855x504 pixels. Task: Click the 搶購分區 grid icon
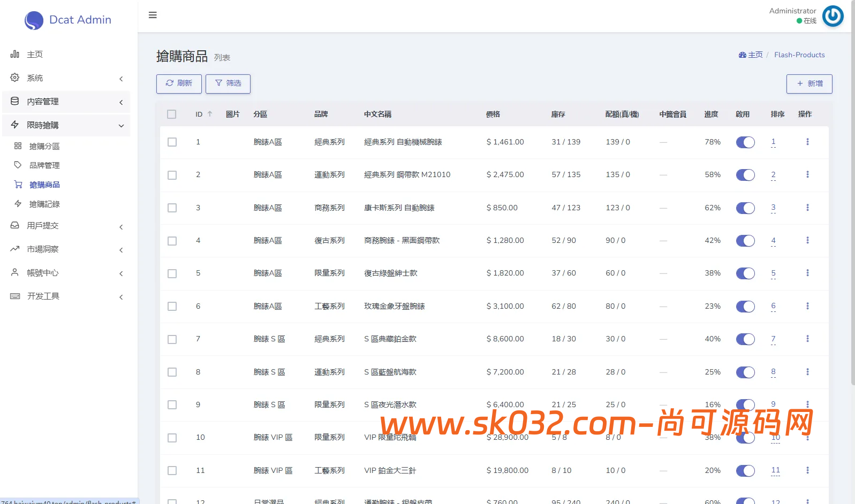[x=18, y=146]
